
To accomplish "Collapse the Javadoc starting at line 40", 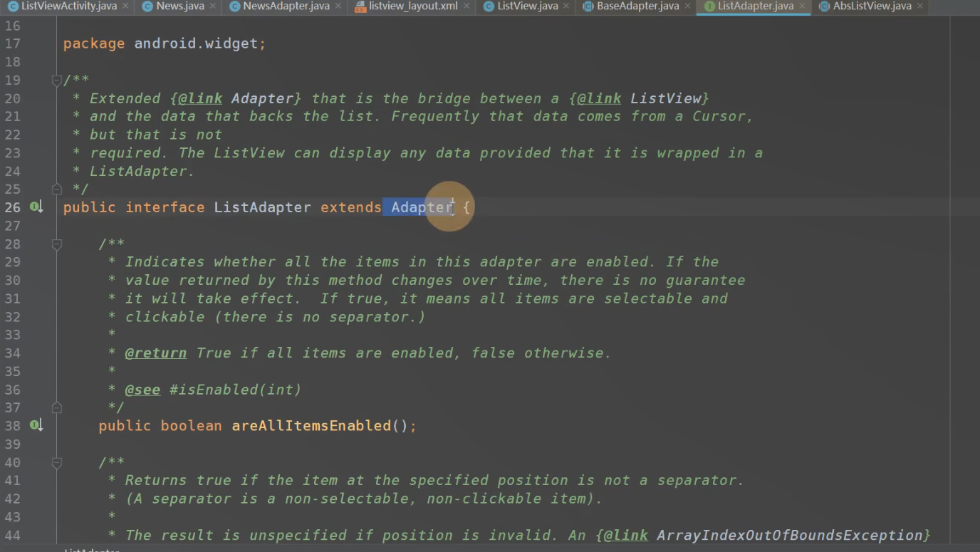I will 57,463.
